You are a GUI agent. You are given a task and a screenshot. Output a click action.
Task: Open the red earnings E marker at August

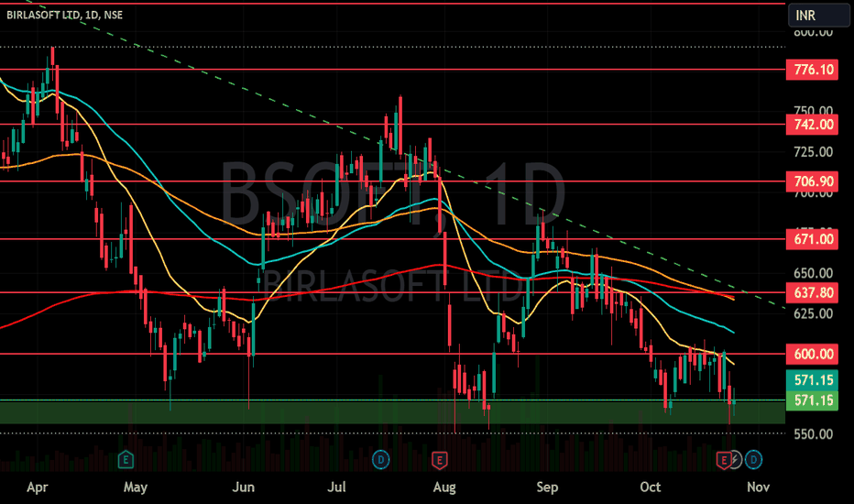tap(440, 460)
